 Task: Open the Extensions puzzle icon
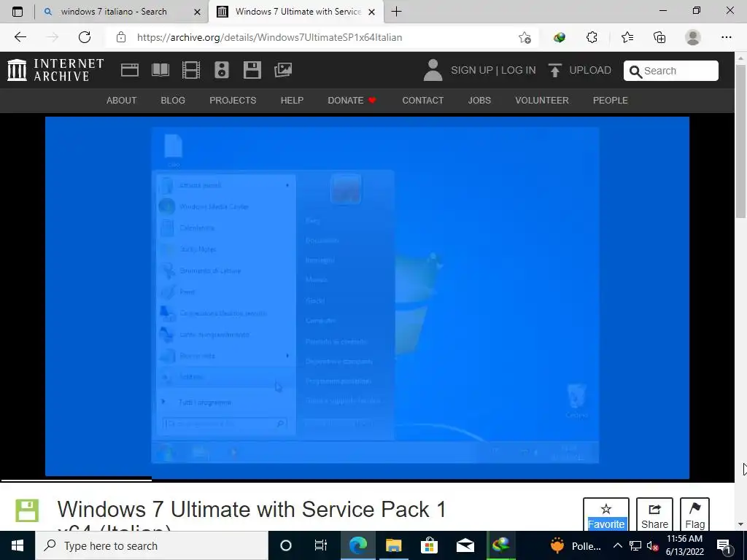click(x=592, y=37)
